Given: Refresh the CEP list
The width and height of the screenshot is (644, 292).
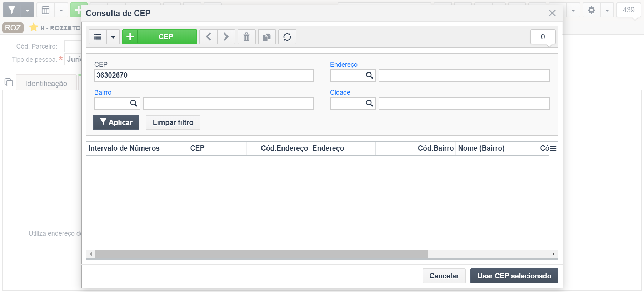Looking at the screenshot, I should [x=287, y=37].
